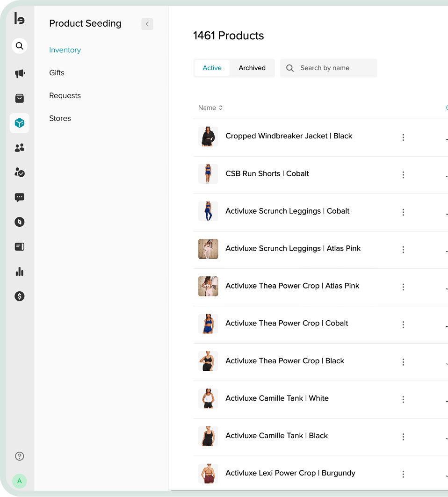Go to Gifts section
The height and width of the screenshot is (497, 448).
click(x=57, y=73)
